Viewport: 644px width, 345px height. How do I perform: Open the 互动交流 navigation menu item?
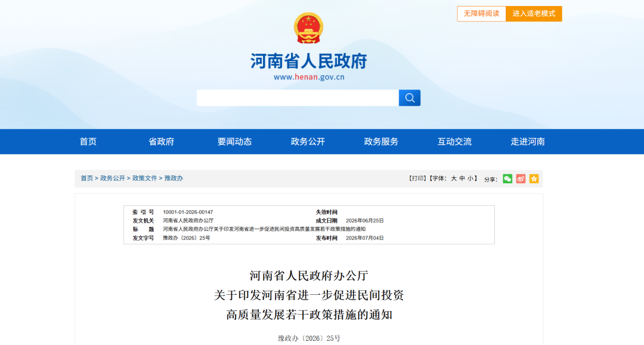[454, 141]
